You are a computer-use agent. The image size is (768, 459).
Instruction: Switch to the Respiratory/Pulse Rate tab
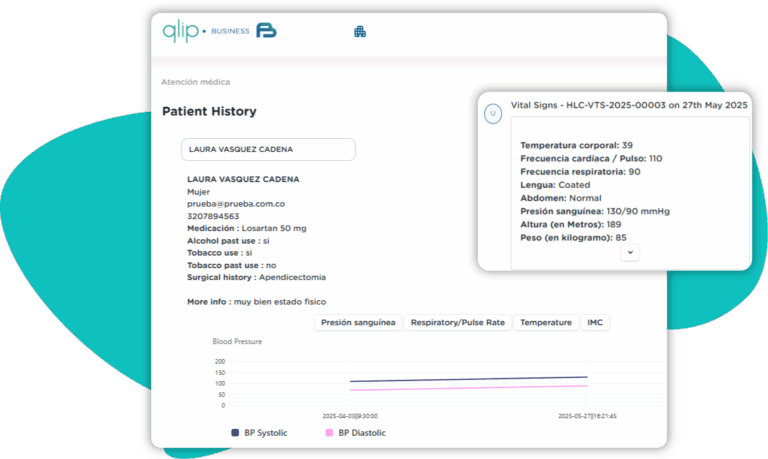coord(458,322)
